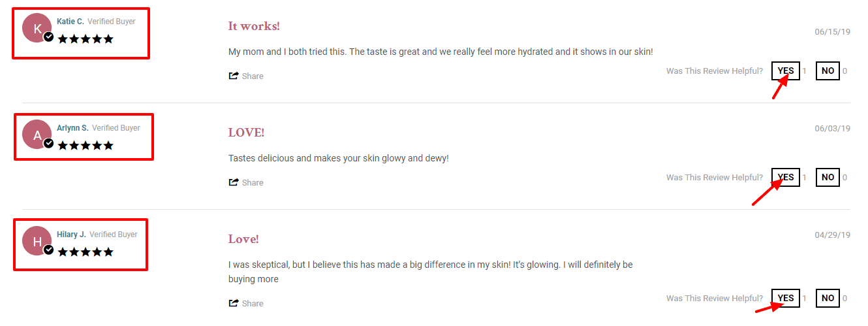Click Hilary J.'s five-star rating

(x=85, y=252)
